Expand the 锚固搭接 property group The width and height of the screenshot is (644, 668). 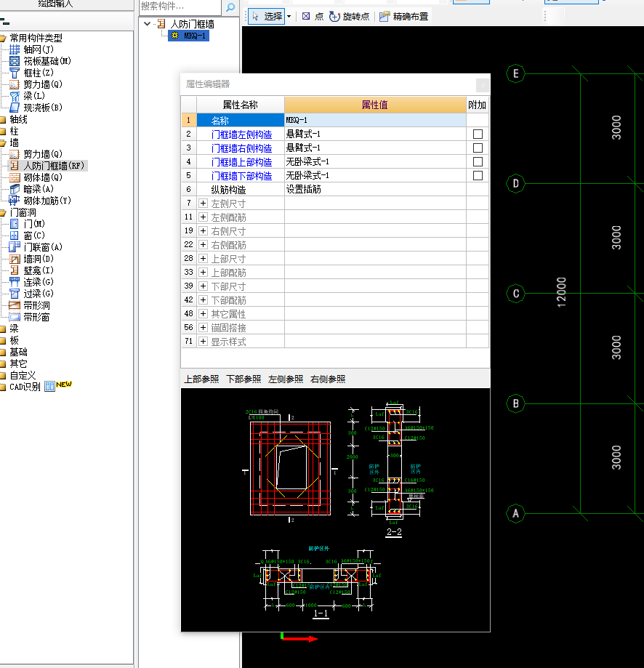click(x=204, y=327)
